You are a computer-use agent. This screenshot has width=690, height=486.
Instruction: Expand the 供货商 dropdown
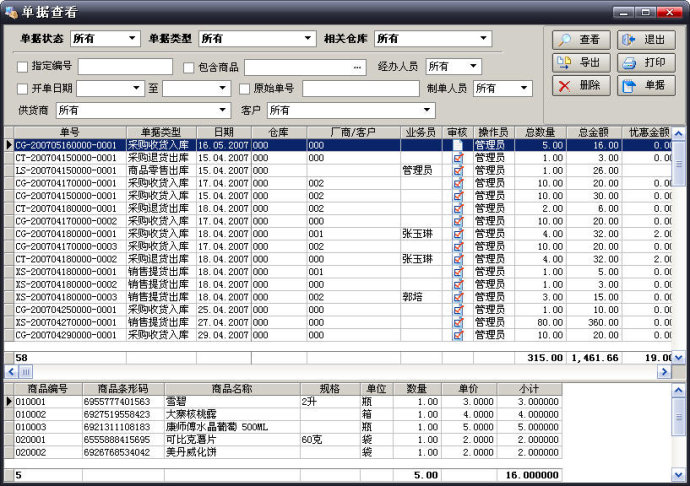click(x=222, y=110)
